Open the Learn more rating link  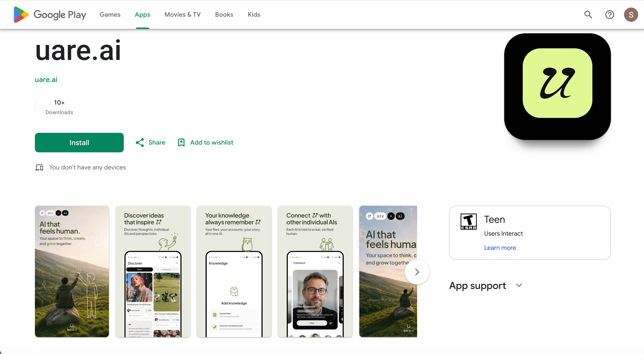click(x=500, y=248)
